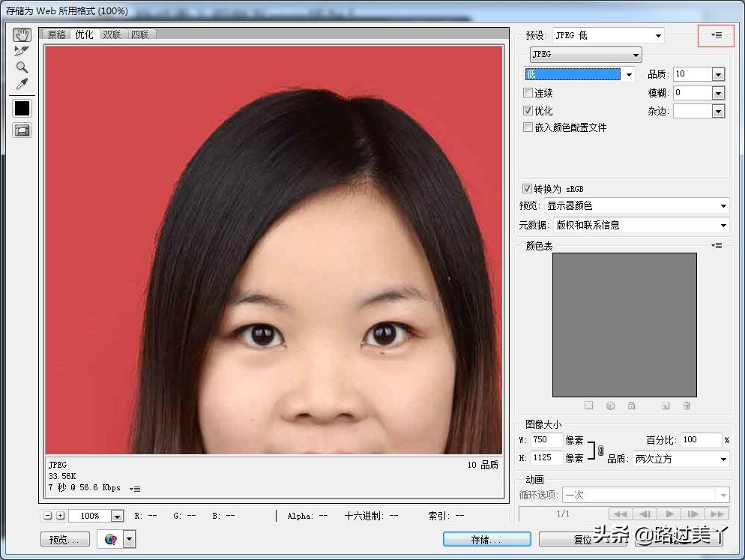The image size is (745, 560).
Task: Click the image width W field
Action: [546, 440]
